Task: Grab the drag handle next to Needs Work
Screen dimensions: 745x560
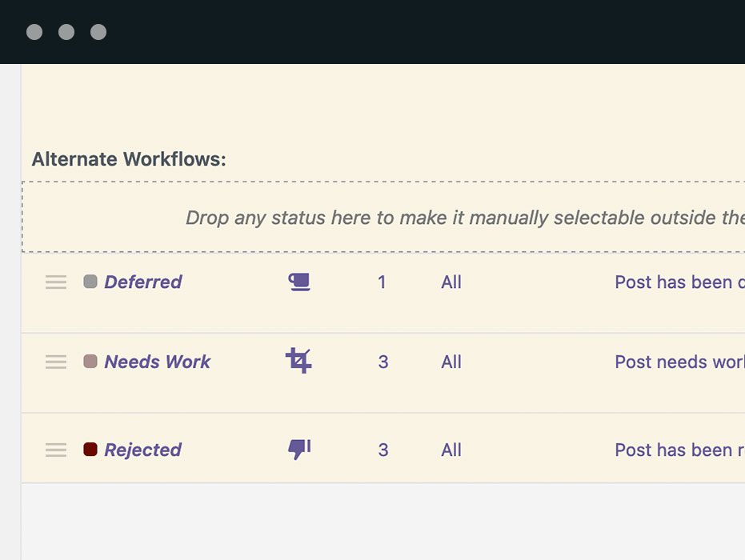Action: [x=55, y=362]
